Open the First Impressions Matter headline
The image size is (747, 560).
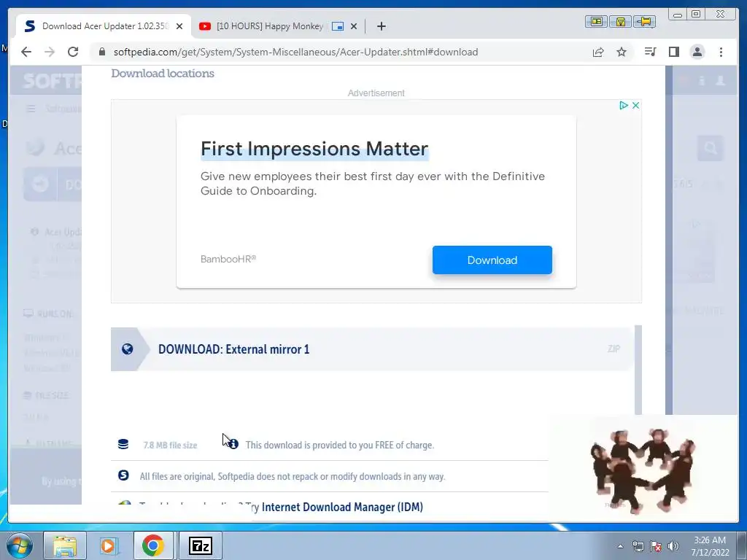314,149
